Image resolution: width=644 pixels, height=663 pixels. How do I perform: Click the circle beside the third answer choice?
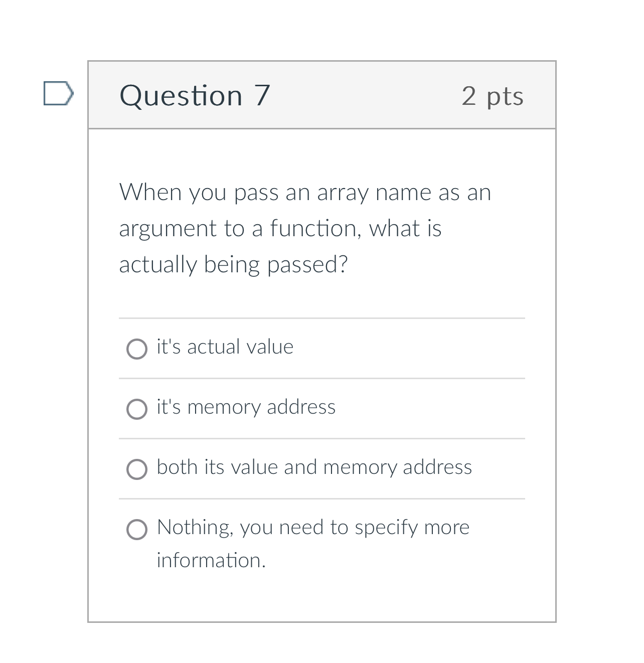[136, 469]
